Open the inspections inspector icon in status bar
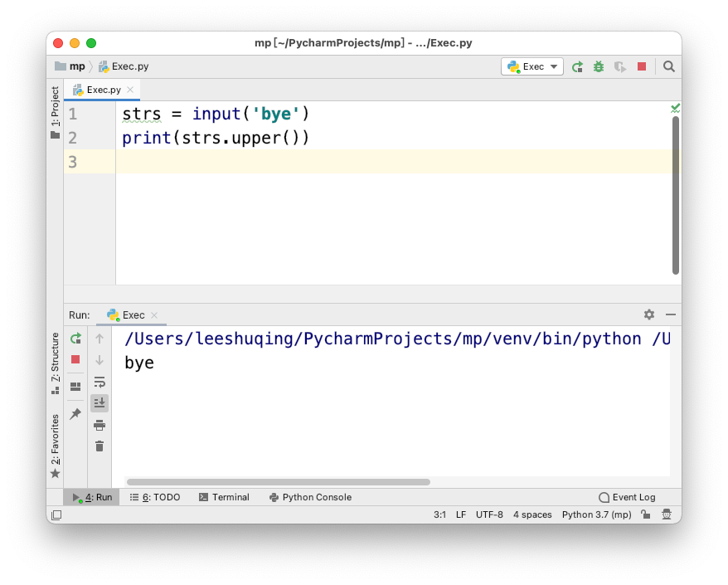 coord(667,514)
